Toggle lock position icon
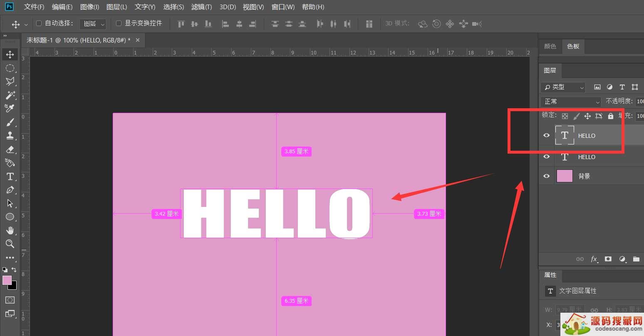Image resolution: width=644 pixels, height=336 pixels. (587, 116)
